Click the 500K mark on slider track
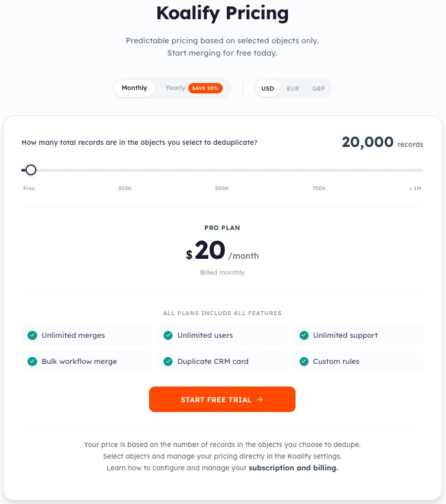Image resolution: width=446 pixels, height=504 pixels. pos(222,170)
